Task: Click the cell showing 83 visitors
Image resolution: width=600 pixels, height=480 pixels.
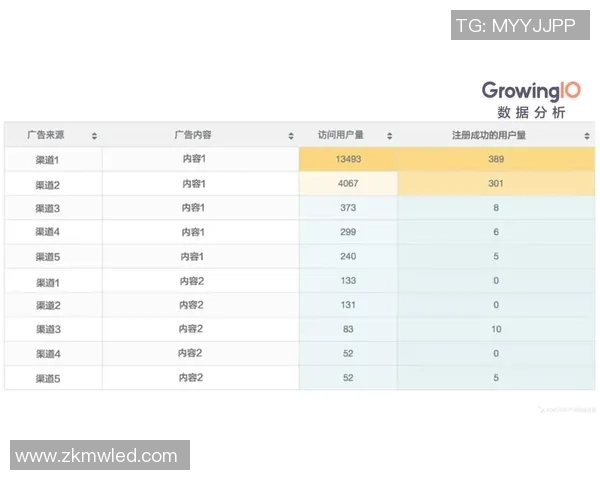Action: click(x=348, y=329)
